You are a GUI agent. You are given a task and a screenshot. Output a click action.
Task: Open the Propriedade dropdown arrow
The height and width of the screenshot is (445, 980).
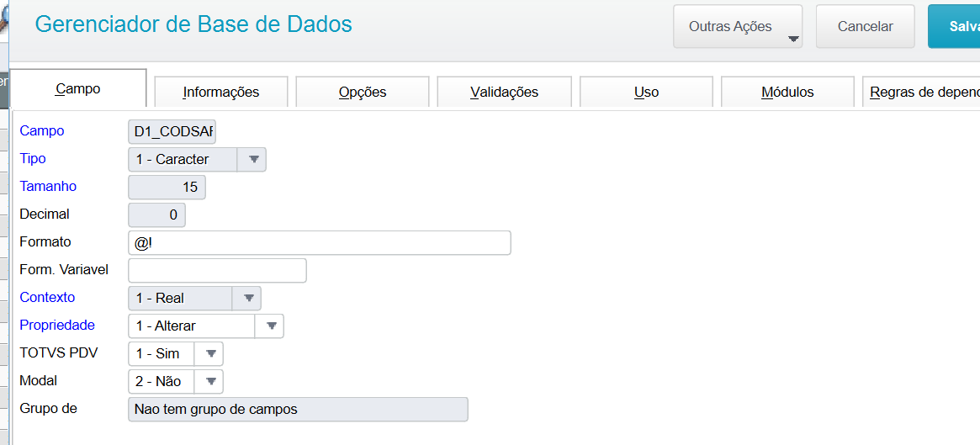(x=271, y=326)
